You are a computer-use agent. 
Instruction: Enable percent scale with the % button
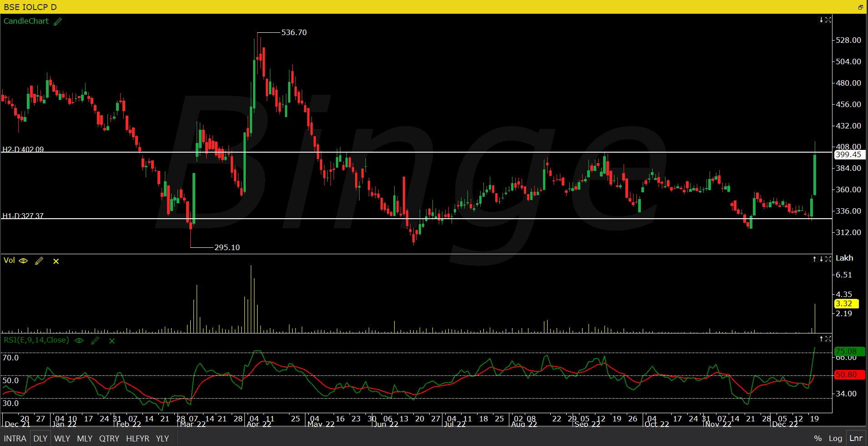[818, 438]
